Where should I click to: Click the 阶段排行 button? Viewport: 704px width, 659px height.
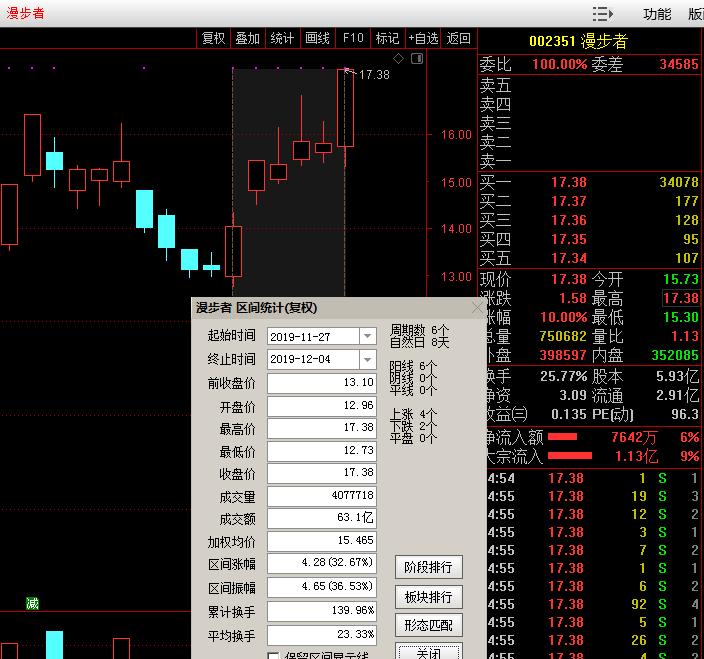429,567
